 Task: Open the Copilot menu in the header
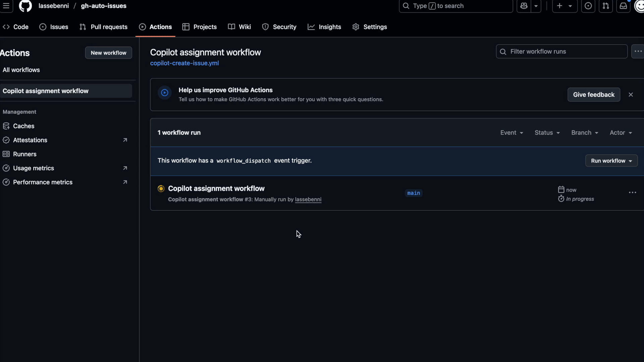click(x=529, y=6)
